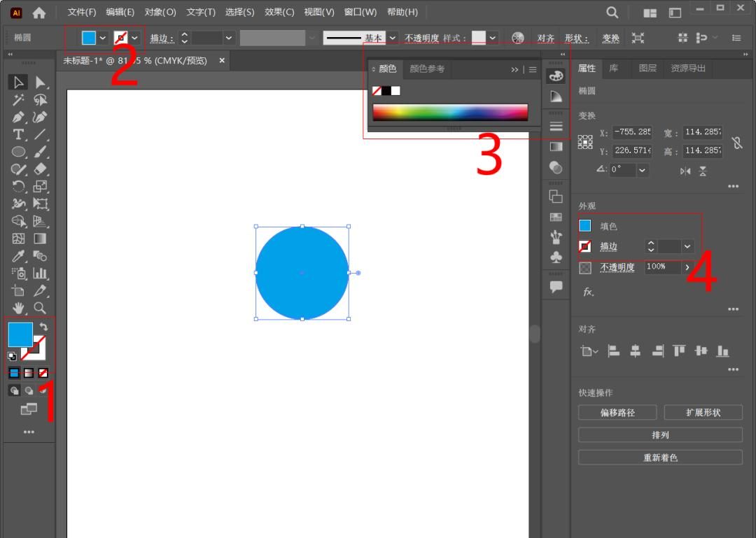The image size is (756, 538).
Task: Select the Ellipse tool
Action: pos(17,152)
